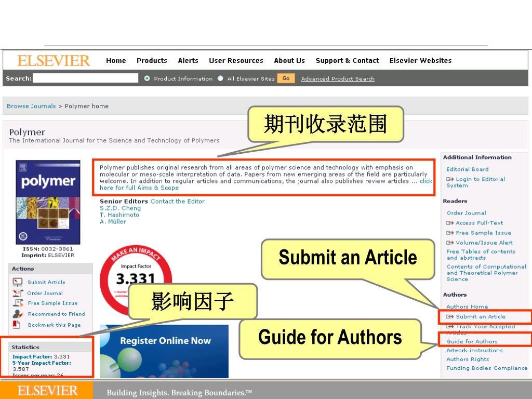The width and height of the screenshot is (532, 399).
Task: Select the Product Information radio button
Action: pos(147,78)
